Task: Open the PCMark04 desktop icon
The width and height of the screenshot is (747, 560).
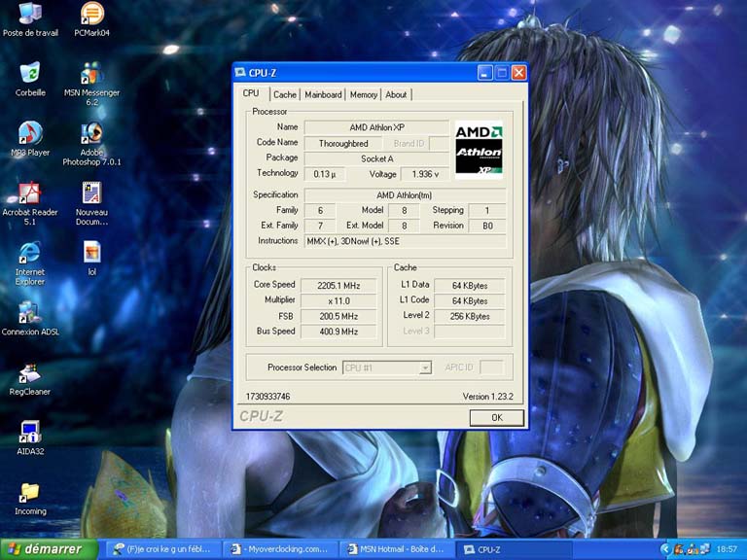Action: 90,15
